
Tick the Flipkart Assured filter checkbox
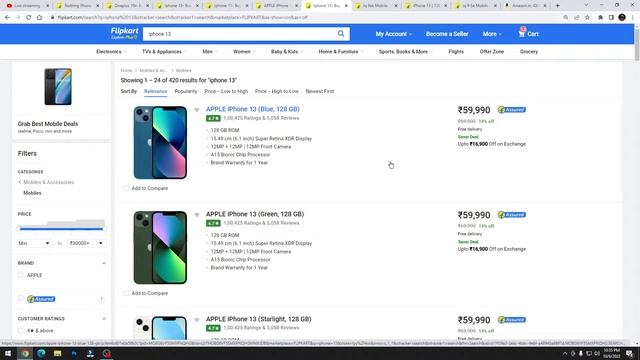[x=20, y=299]
